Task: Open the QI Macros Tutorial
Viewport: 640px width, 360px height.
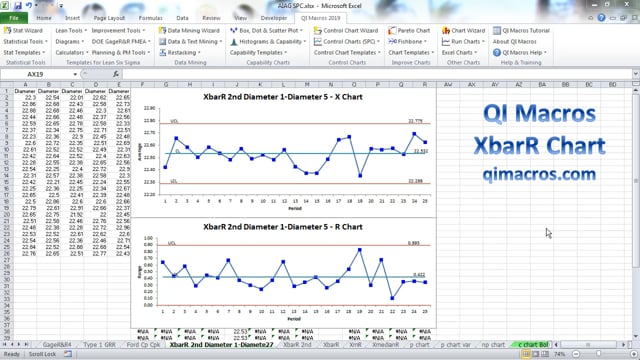Action: pos(521,31)
